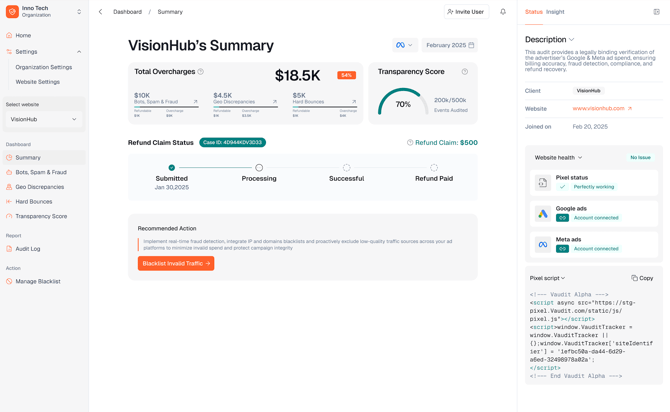Click the Total Overcharges info icon
The height and width of the screenshot is (412, 670).
[x=200, y=72]
